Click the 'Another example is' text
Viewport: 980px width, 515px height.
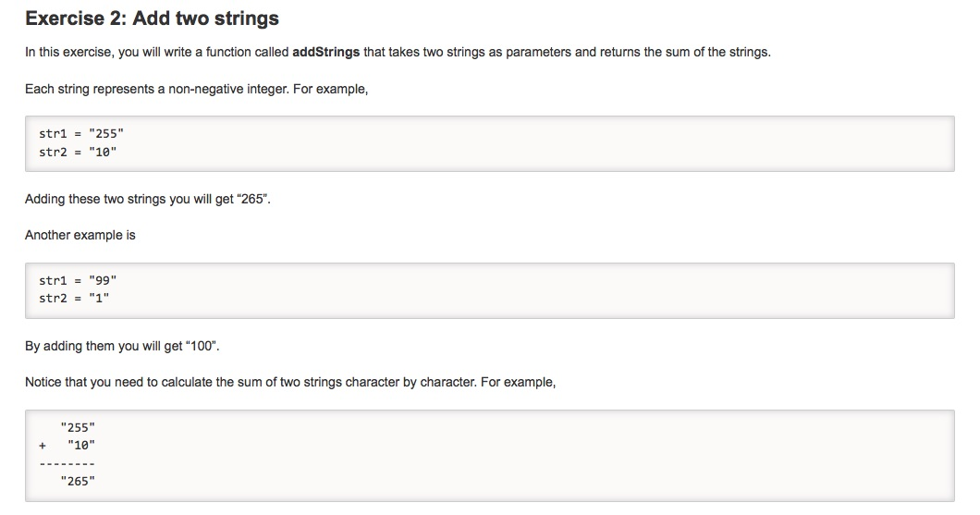point(80,235)
